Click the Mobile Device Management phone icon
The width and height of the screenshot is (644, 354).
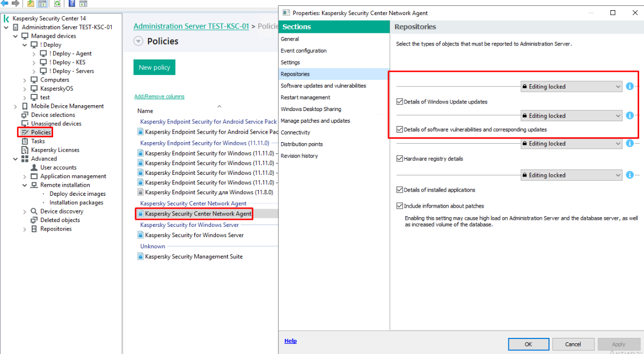[x=25, y=106]
